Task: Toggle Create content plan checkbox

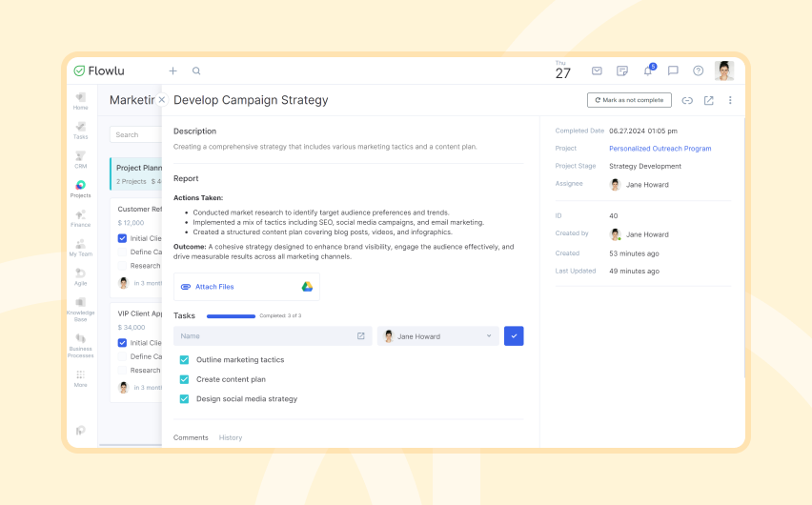Action: (x=184, y=379)
